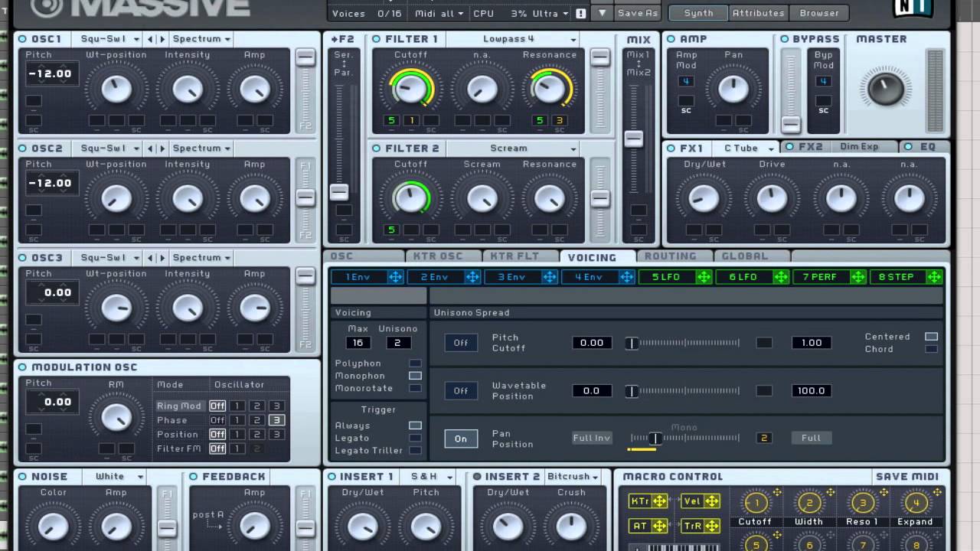980x551 pixels.
Task: Turn on Pitch Cutoff unisono spread
Action: [x=461, y=343]
